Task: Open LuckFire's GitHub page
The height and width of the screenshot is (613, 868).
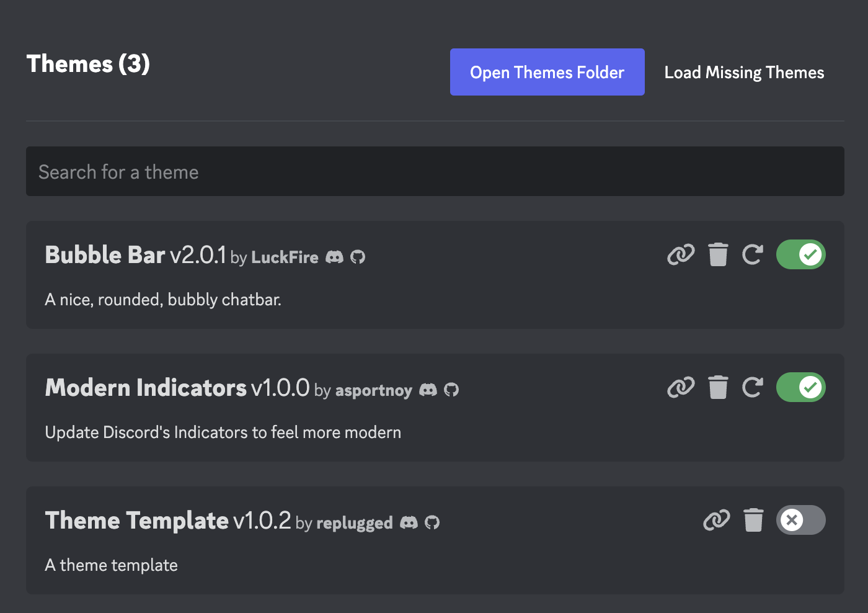Action: point(358,257)
